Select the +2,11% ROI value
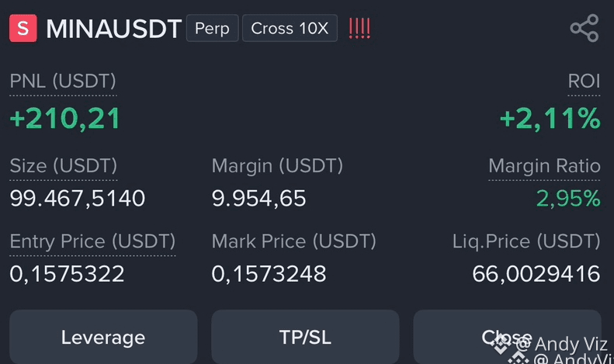This screenshot has height=364, width=614. 550,119
